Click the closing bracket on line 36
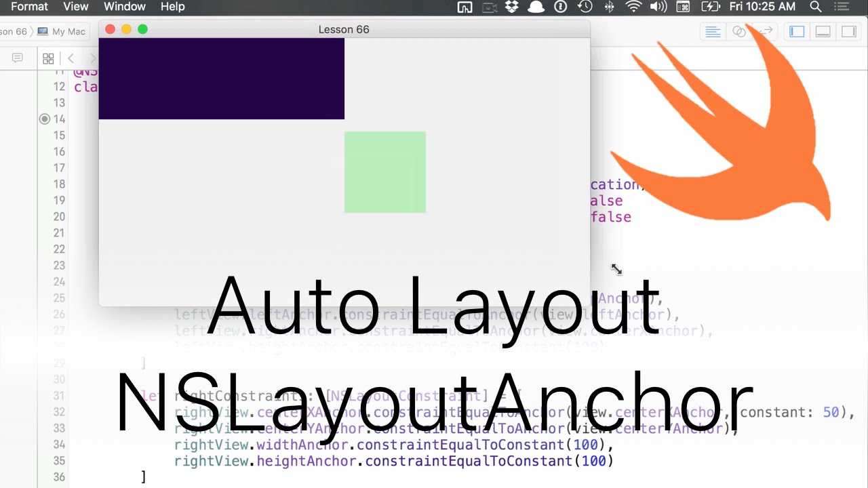The height and width of the screenshot is (488, 868). [143, 477]
